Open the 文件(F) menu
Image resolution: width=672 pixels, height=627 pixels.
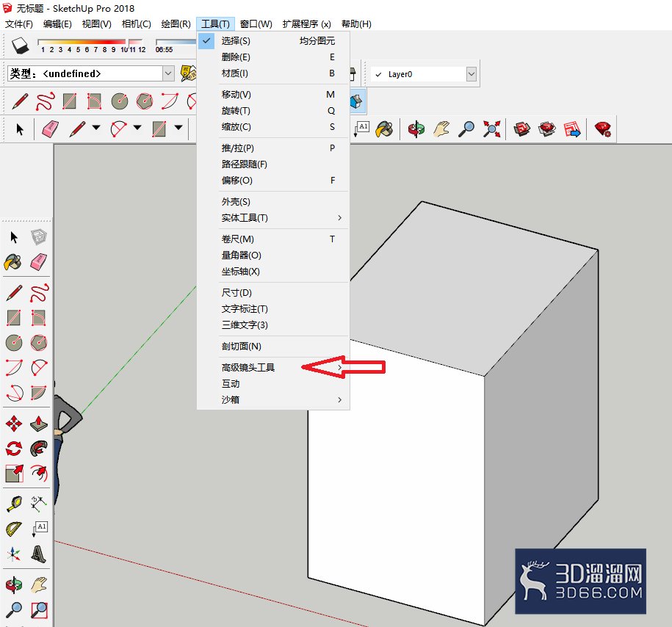19,24
